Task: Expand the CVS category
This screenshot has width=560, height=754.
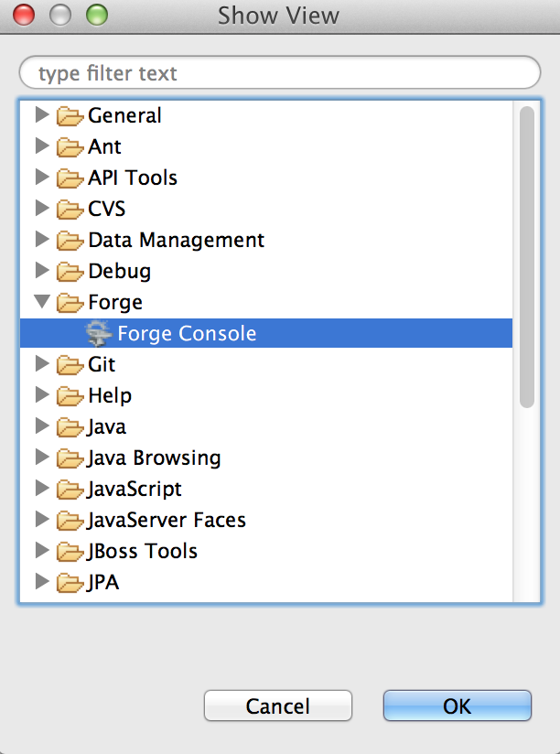Action: click(42, 209)
